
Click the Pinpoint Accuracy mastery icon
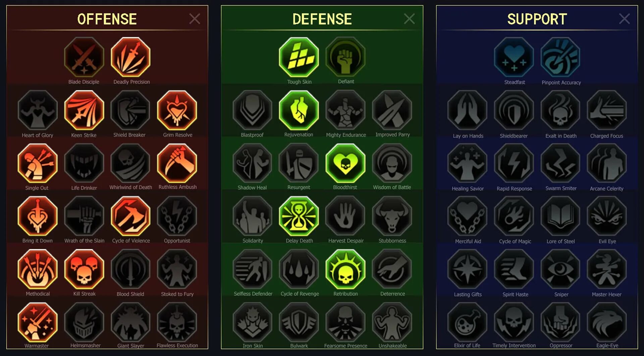(x=560, y=57)
